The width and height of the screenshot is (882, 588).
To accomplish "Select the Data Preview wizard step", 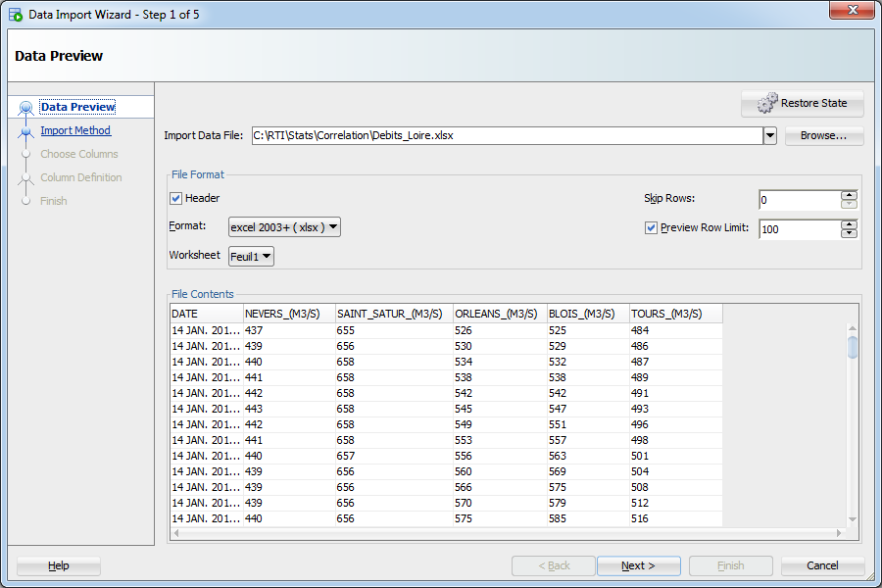I will click(x=77, y=107).
